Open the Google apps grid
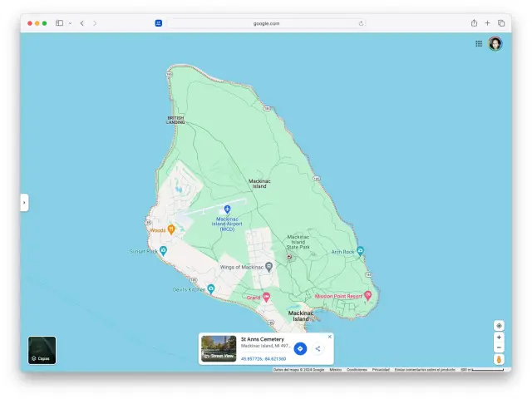 479,43
